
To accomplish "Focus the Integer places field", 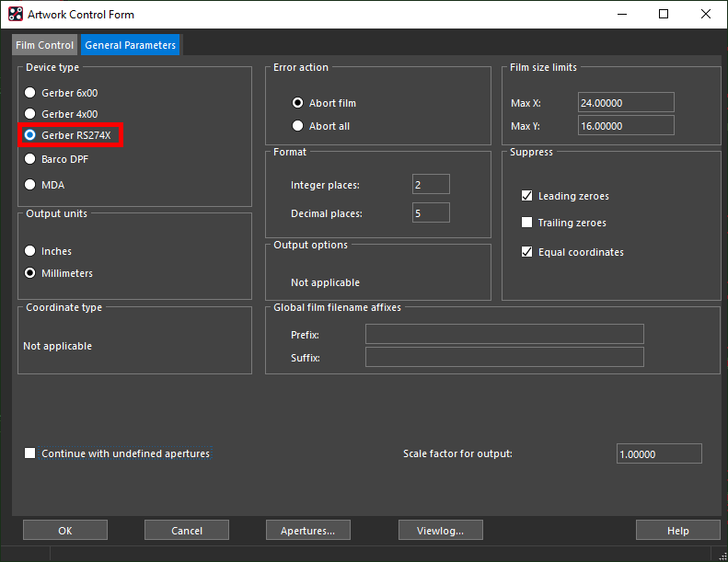I will (x=431, y=185).
